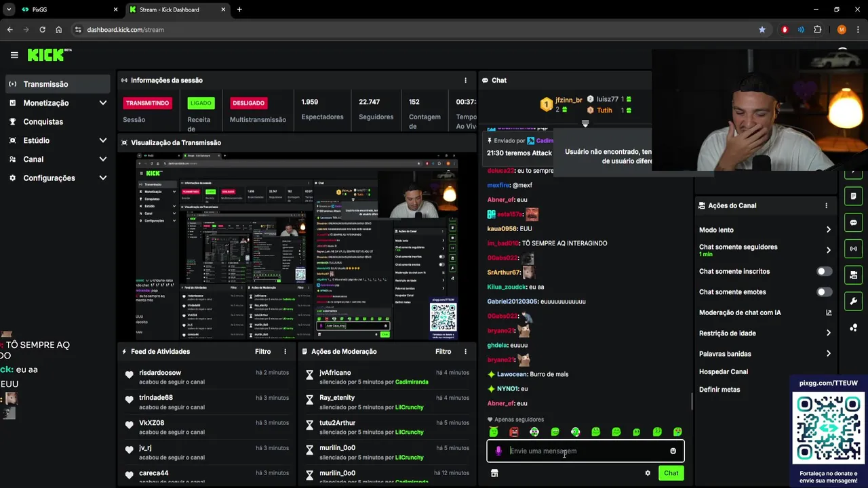Click the Visualização da Transmissão preview thumbnail
This screenshot has width=868, height=488.
point(297,247)
